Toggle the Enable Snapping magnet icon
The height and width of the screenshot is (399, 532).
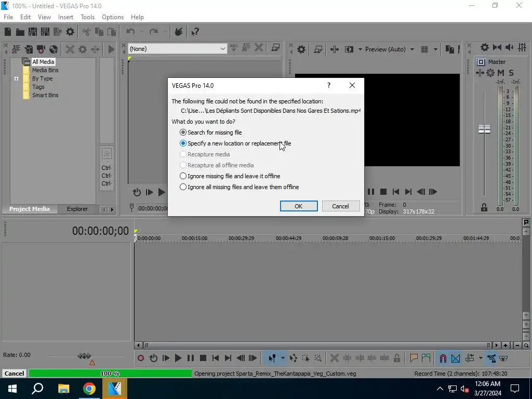coord(443,358)
